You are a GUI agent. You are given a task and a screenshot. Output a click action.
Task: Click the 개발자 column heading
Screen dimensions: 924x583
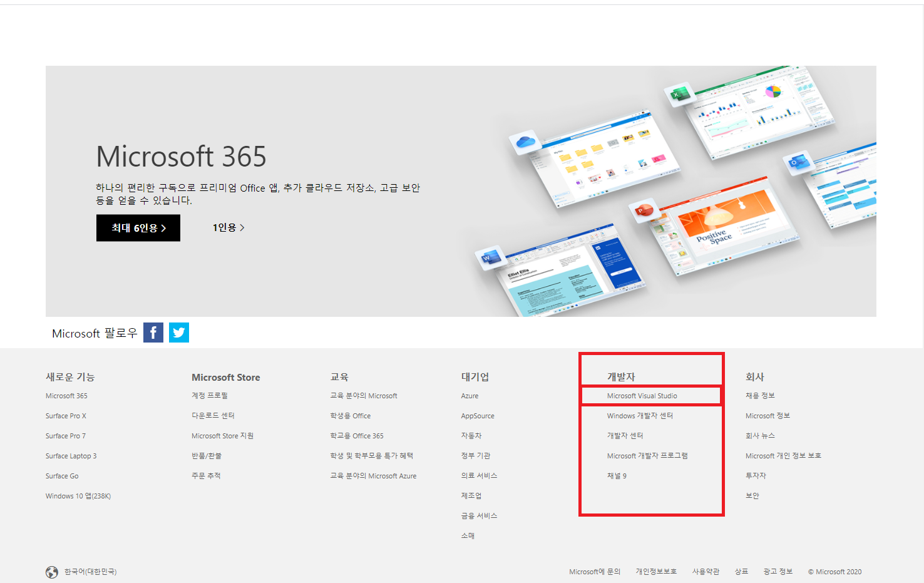(x=621, y=377)
